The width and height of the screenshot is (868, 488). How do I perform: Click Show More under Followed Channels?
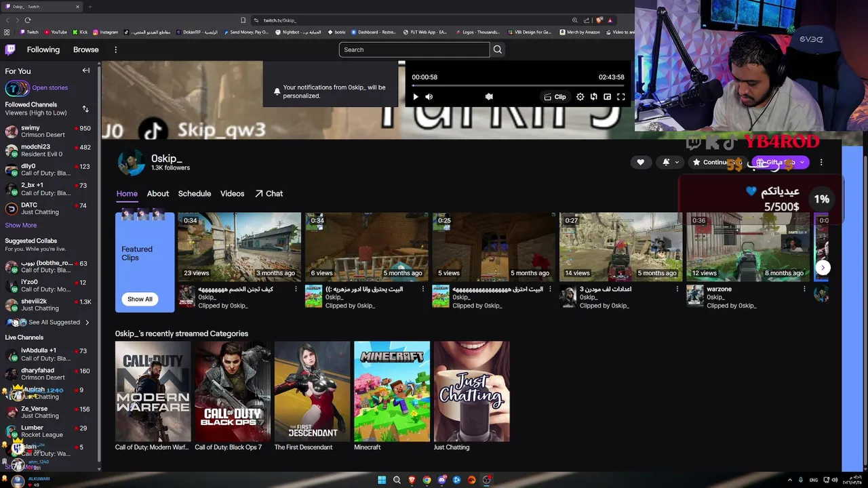pyautogui.click(x=21, y=225)
